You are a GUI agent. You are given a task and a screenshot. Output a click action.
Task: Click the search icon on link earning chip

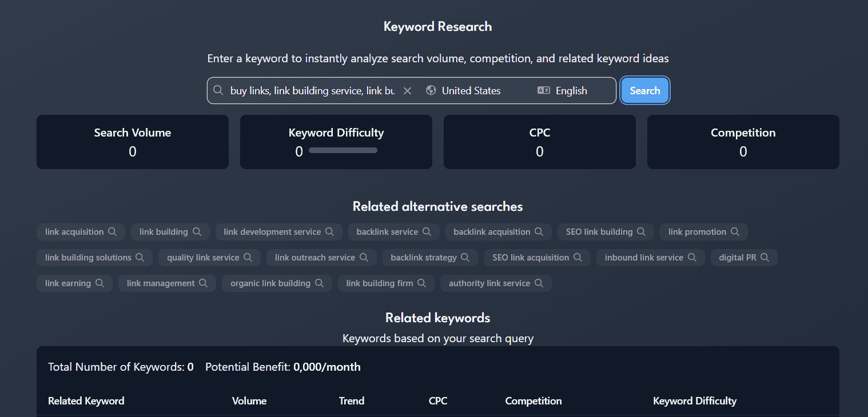point(100,283)
